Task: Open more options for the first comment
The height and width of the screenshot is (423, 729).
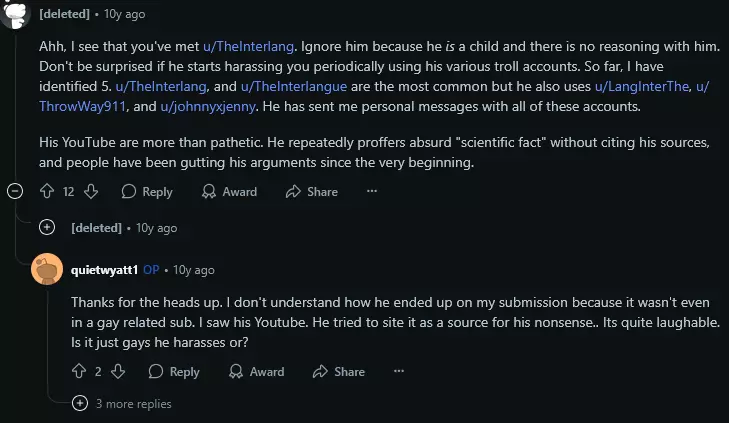Action: pyautogui.click(x=371, y=191)
